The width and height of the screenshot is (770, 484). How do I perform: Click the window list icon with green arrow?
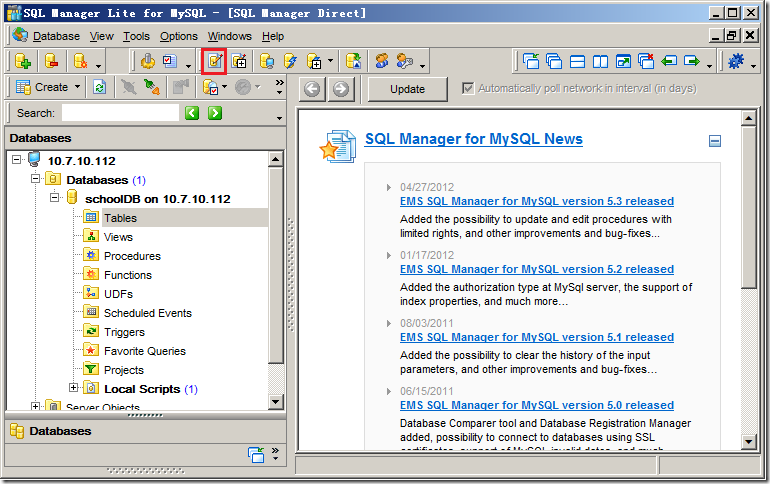click(x=531, y=61)
